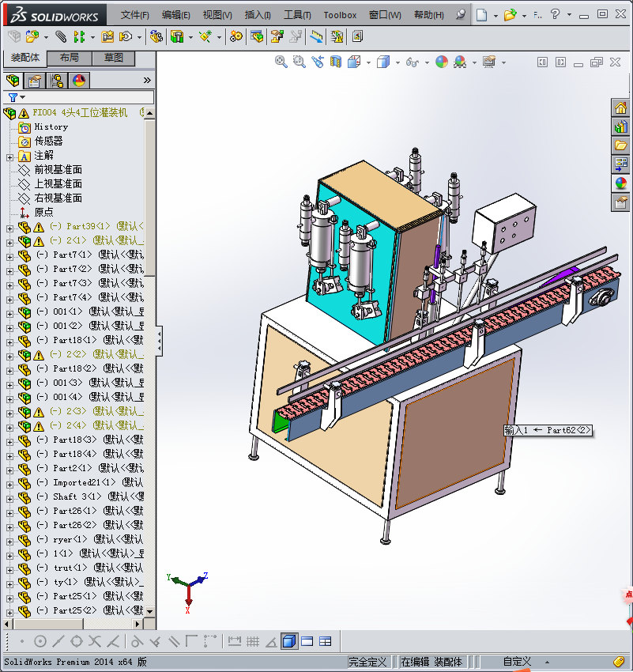Toggle the 3D view mode icon in bottom toolbar

289,641
